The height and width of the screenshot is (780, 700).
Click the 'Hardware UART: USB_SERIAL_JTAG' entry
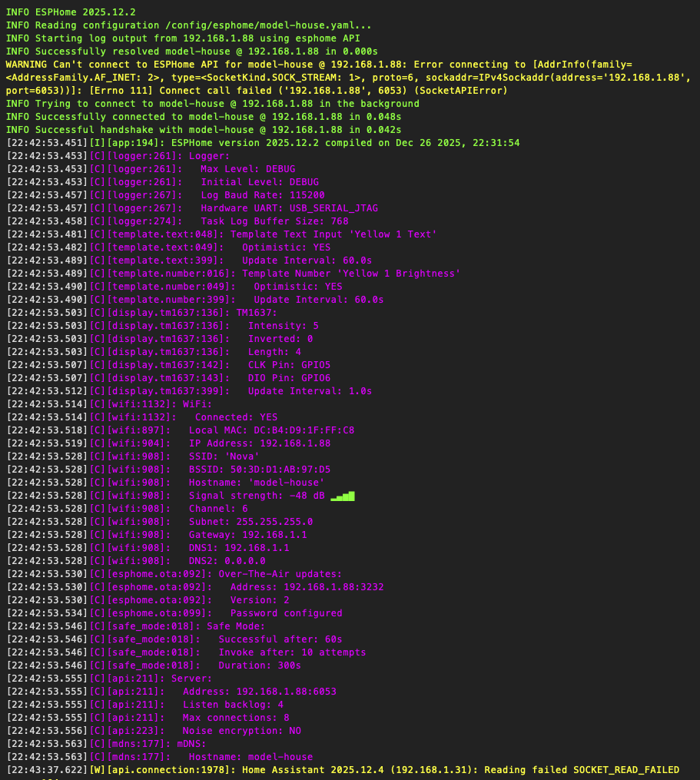coord(289,208)
